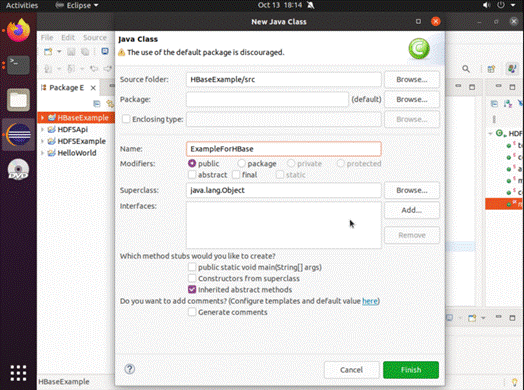This screenshot has height=390, width=524.
Task: Click the Cancel button
Action: pyautogui.click(x=351, y=370)
